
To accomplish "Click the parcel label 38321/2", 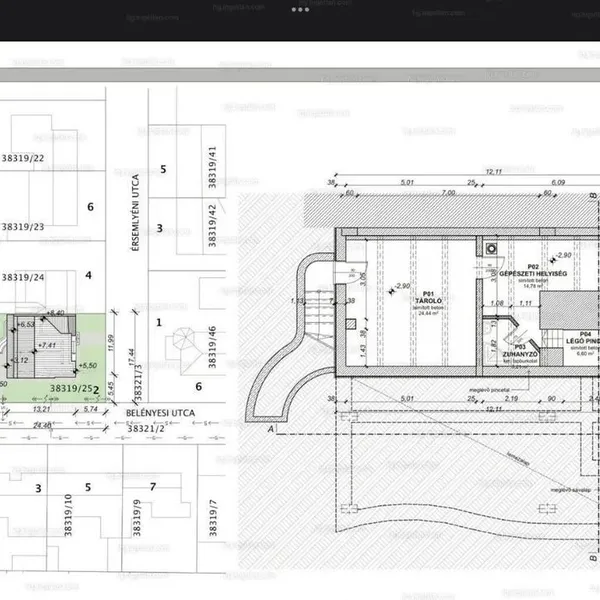I will click(146, 429).
